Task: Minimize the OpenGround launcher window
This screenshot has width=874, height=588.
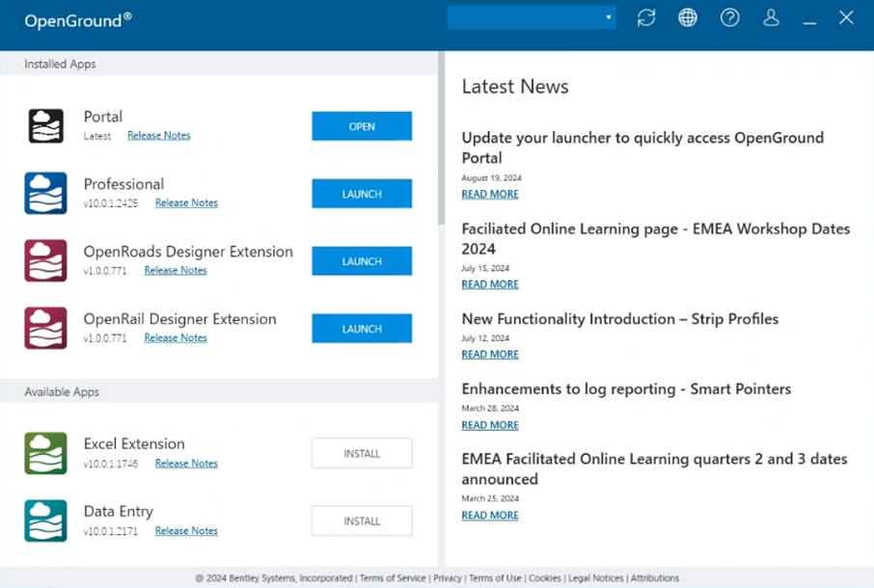Action: tap(809, 22)
